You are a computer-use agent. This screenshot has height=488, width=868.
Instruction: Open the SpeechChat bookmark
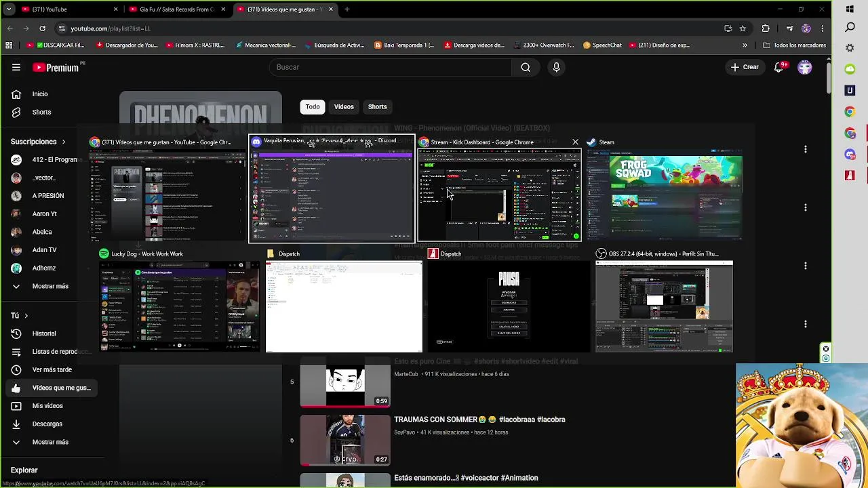(x=602, y=45)
